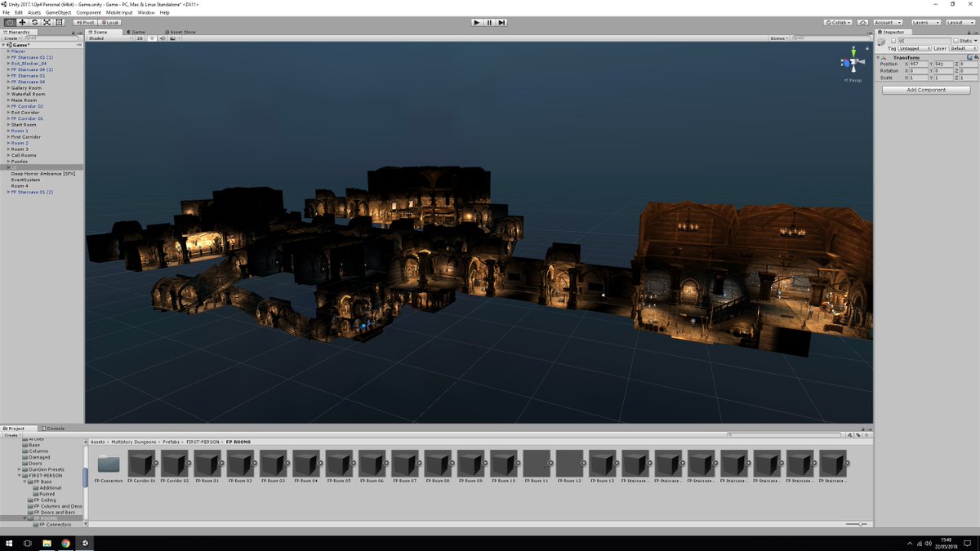Open FP Connectors folder thumbnail
Viewport: 980px width, 551px height.
(109, 464)
